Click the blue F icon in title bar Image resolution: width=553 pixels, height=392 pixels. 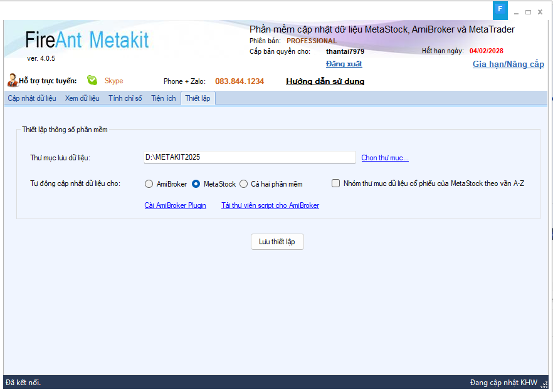(x=500, y=9)
